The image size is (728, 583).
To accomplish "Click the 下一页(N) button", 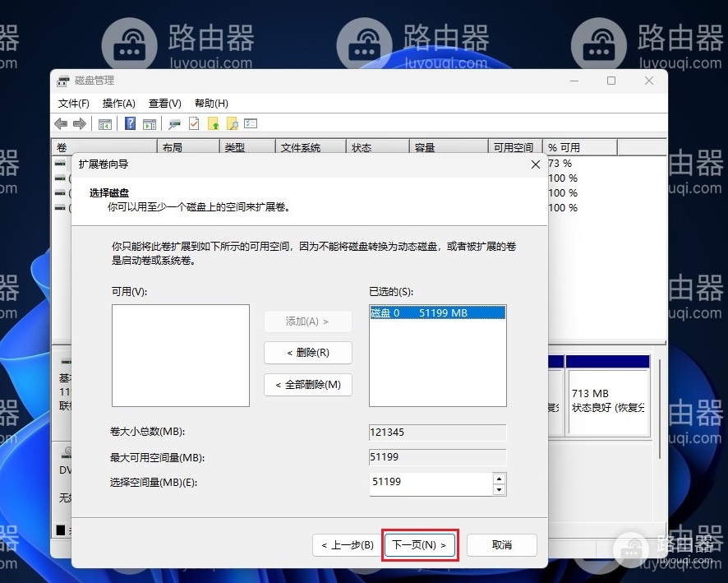I will (419, 545).
